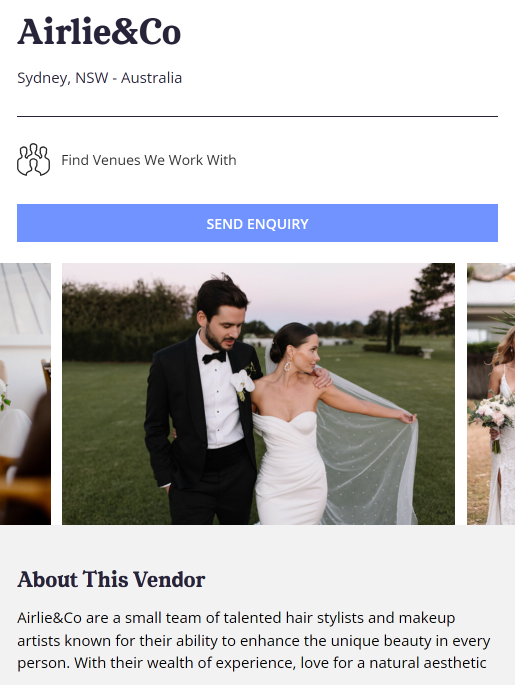This screenshot has width=515, height=685.
Task: Open the center wedding couple photo
Action: tap(258, 394)
